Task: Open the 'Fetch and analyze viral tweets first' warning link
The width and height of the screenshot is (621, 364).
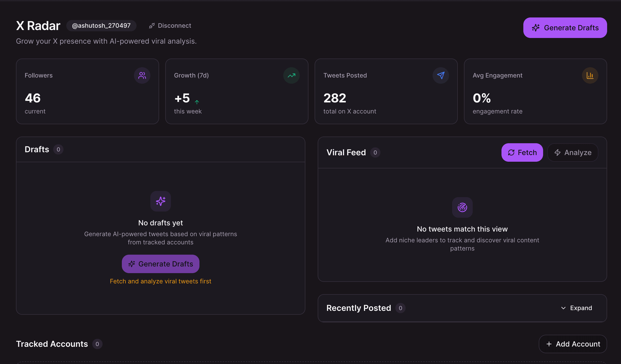Action: (160, 281)
